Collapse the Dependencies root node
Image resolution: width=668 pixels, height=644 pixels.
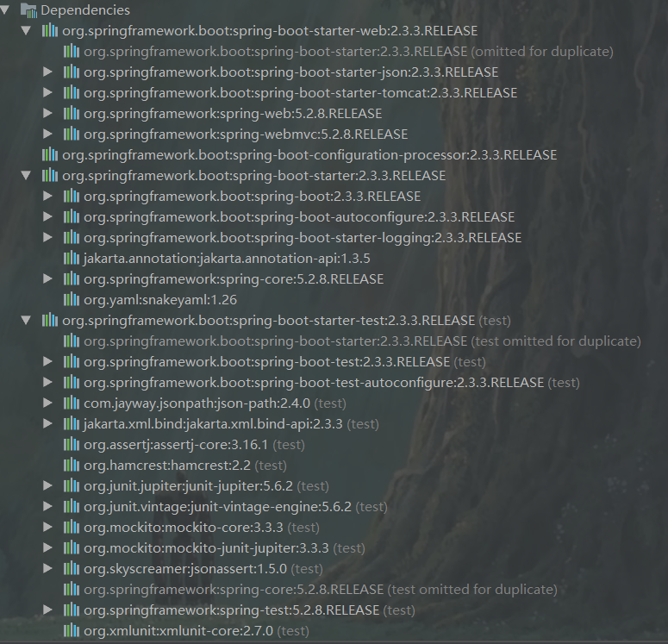4,9
